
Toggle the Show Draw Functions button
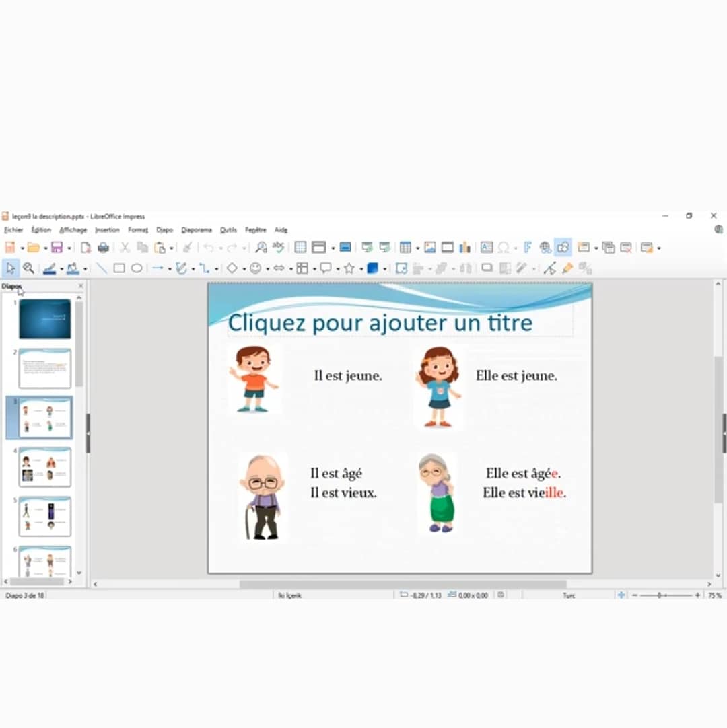pos(563,248)
